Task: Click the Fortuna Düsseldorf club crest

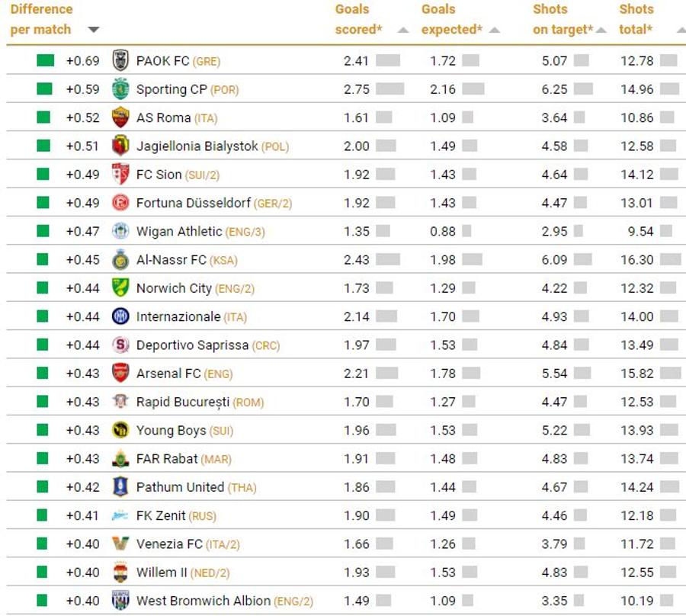Action: [120, 203]
